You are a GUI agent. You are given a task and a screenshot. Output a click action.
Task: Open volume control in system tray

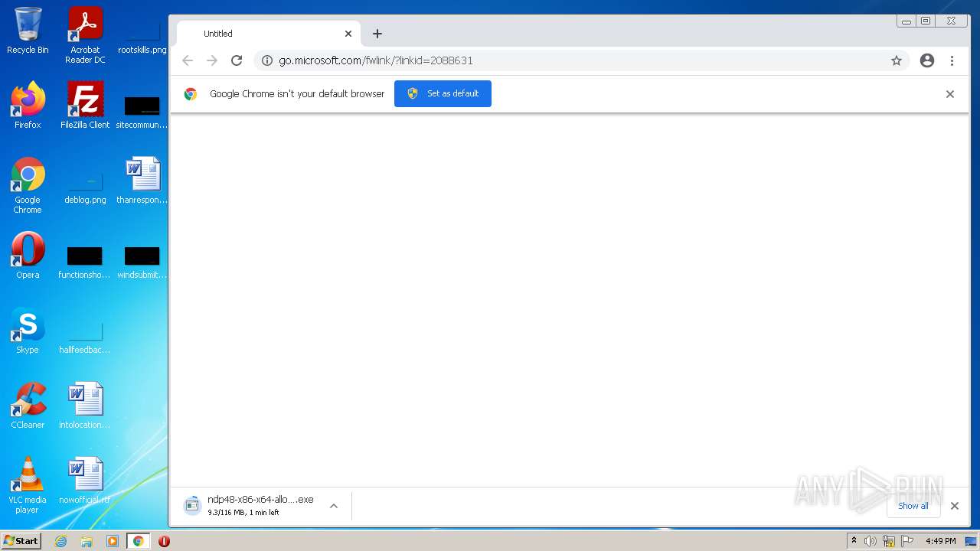[871, 541]
